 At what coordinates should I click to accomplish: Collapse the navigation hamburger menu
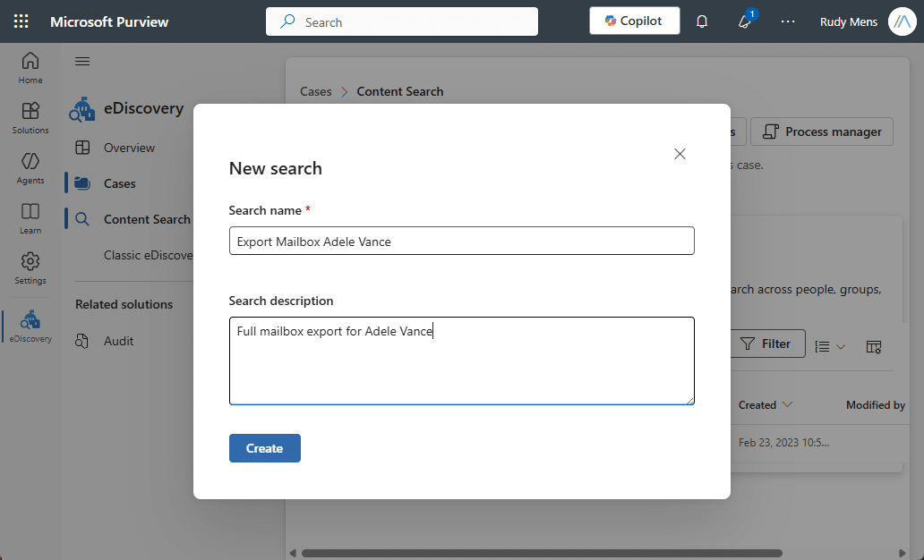(x=82, y=61)
